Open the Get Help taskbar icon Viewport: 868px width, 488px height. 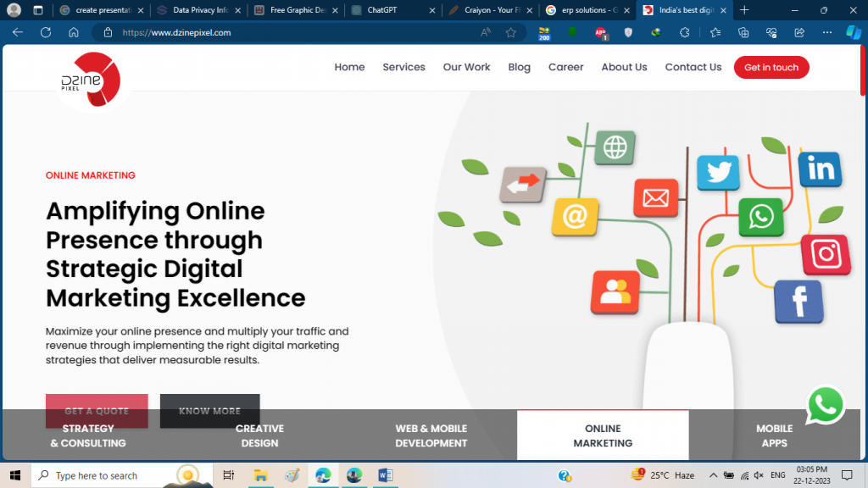[565, 475]
